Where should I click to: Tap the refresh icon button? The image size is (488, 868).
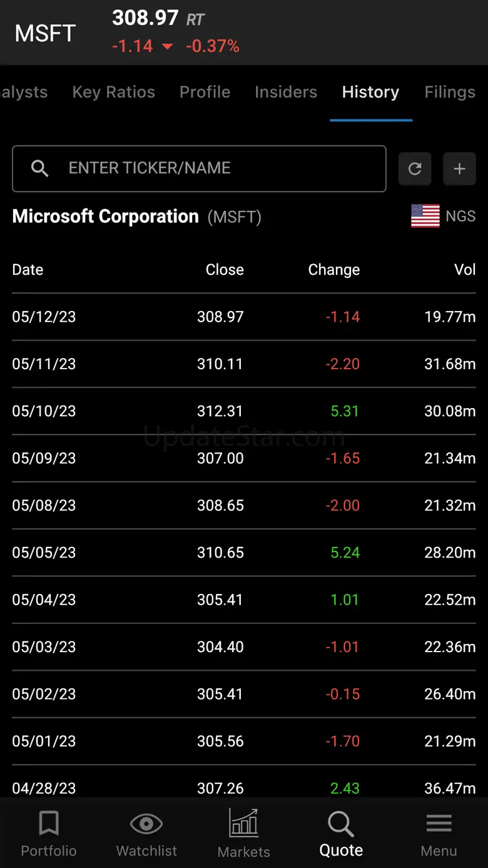click(x=415, y=168)
